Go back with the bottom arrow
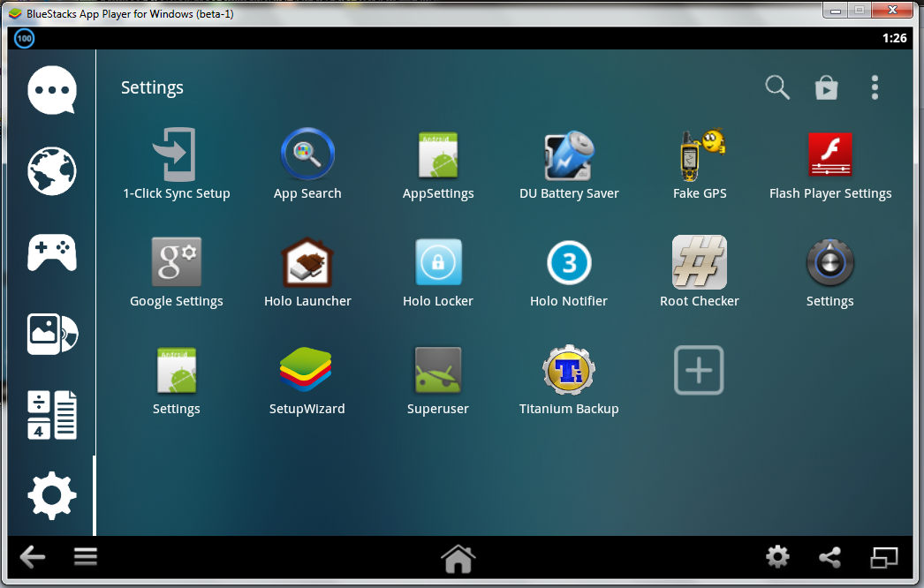 pos(33,557)
